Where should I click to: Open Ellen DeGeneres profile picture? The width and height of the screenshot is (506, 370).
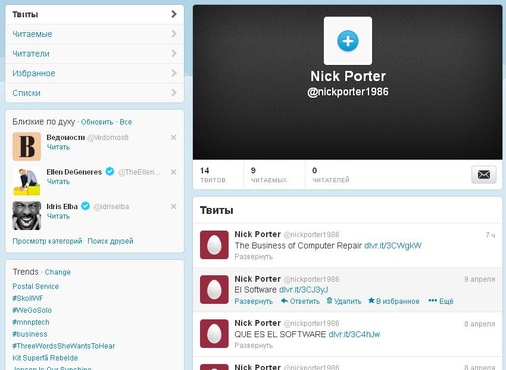point(27,181)
